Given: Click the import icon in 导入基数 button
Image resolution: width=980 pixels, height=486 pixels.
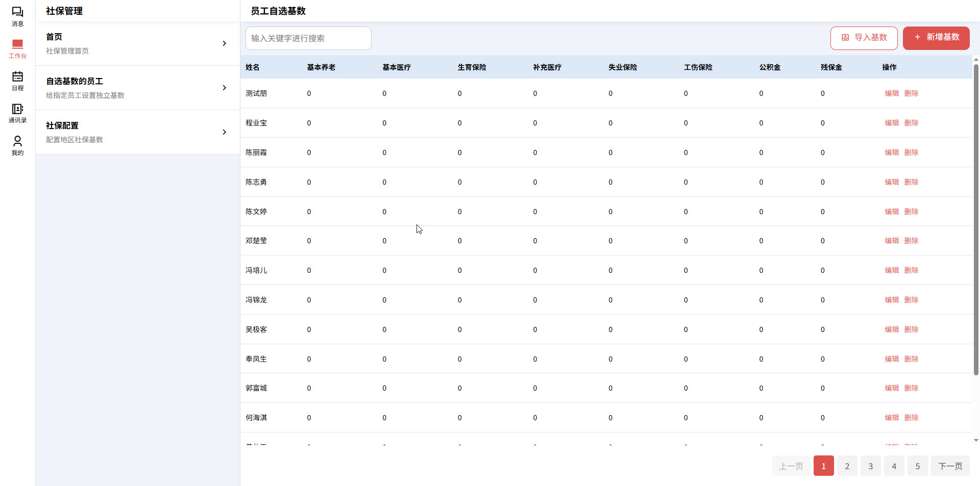Looking at the screenshot, I should [845, 38].
